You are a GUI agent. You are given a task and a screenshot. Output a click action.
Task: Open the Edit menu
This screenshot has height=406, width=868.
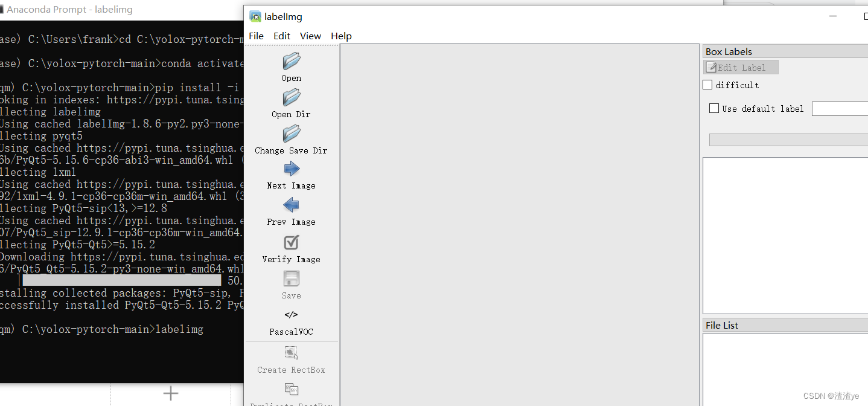tap(282, 36)
